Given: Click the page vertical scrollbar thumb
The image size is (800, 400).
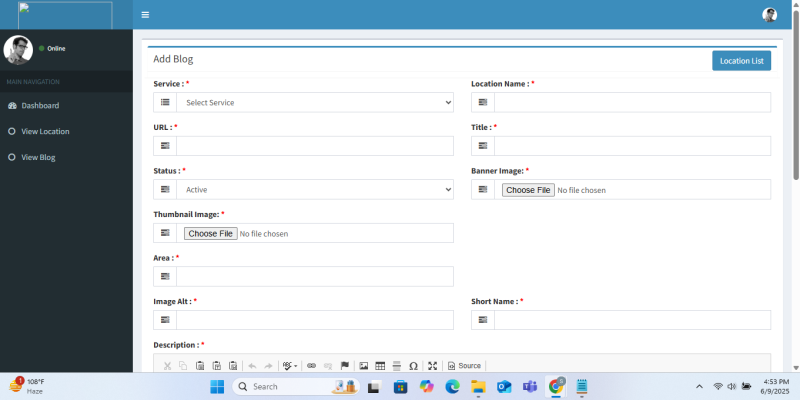Looking at the screenshot, I should (x=796, y=94).
